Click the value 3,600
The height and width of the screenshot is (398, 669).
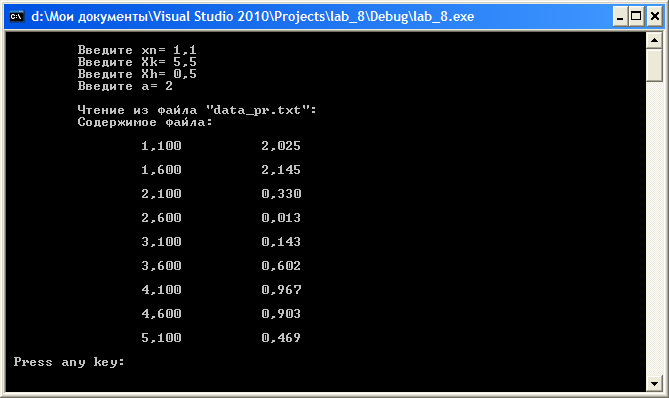pos(161,266)
